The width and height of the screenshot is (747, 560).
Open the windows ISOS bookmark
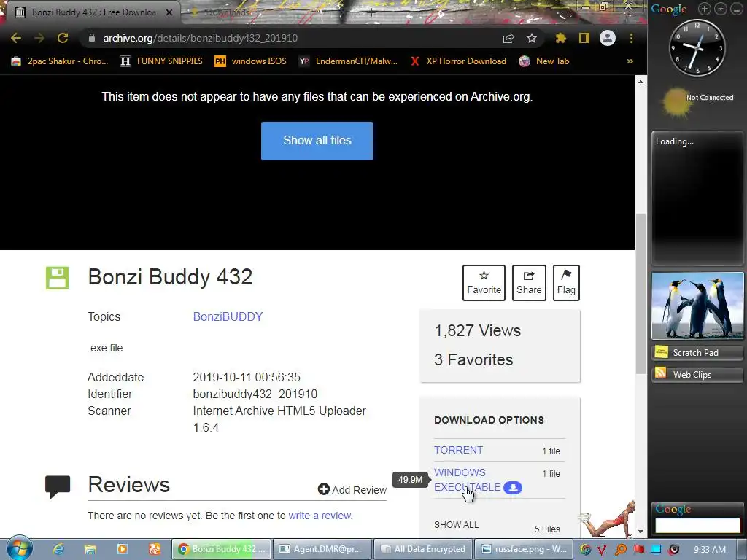pyautogui.click(x=251, y=61)
